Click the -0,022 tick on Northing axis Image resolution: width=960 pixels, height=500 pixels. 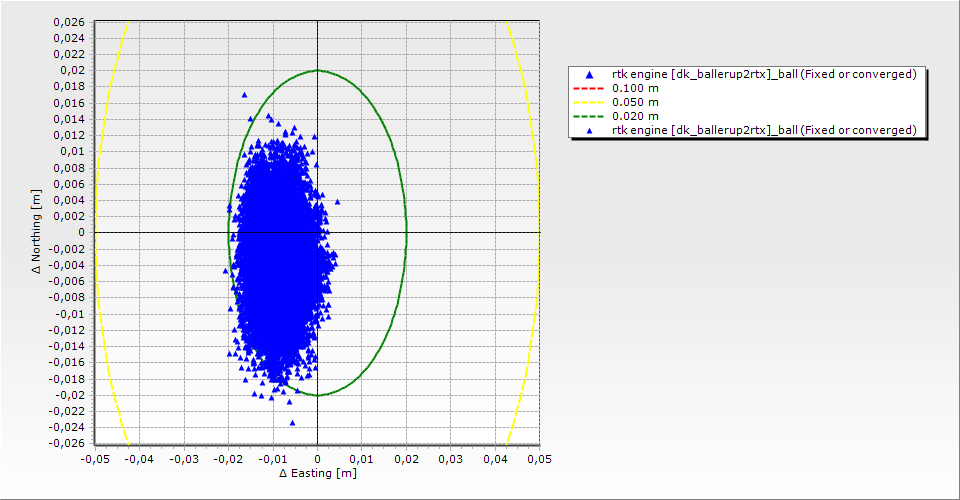(67, 411)
